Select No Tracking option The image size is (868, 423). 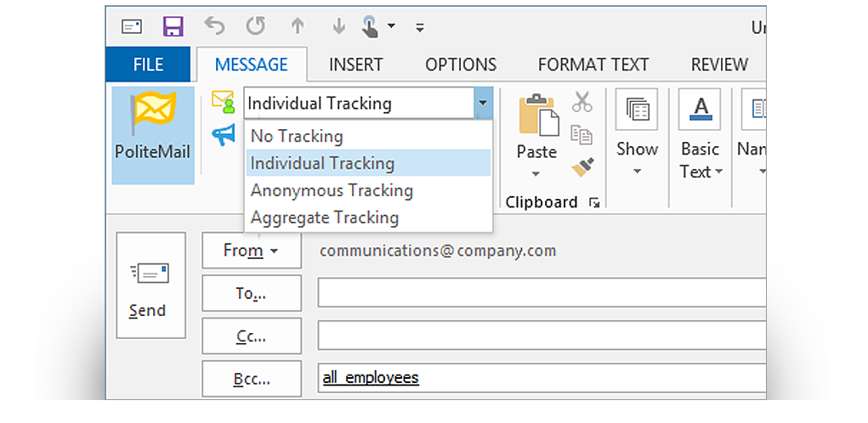[x=297, y=136]
